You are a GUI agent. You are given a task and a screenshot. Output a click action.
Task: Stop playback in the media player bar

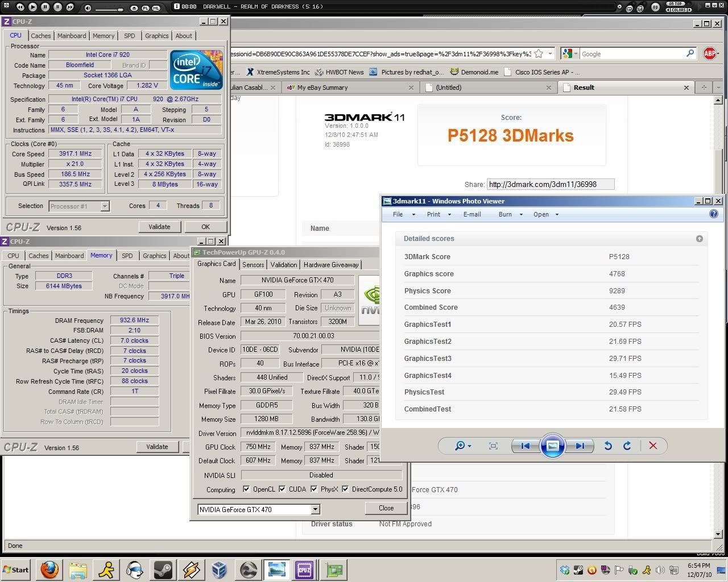[x=57, y=7]
